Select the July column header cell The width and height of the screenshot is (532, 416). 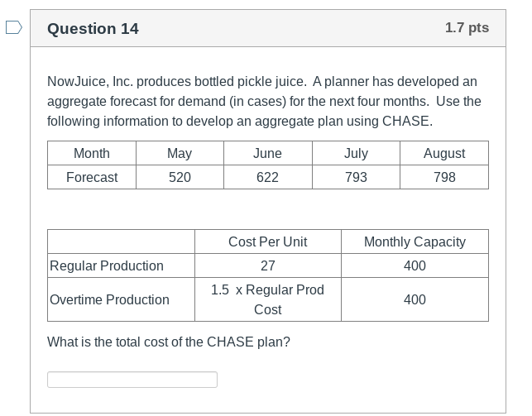tap(356, 153)
